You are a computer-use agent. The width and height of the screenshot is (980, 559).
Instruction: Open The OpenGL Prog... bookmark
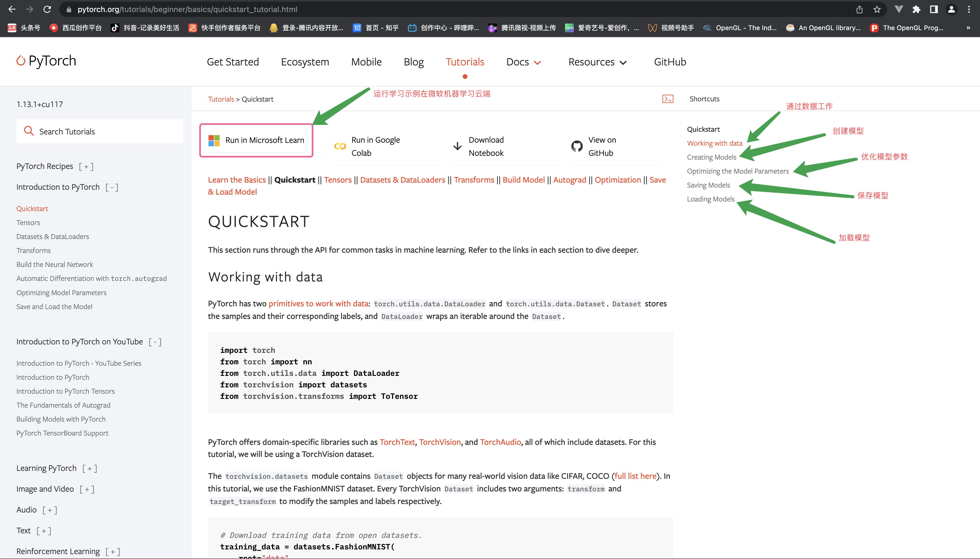(907, 28)
